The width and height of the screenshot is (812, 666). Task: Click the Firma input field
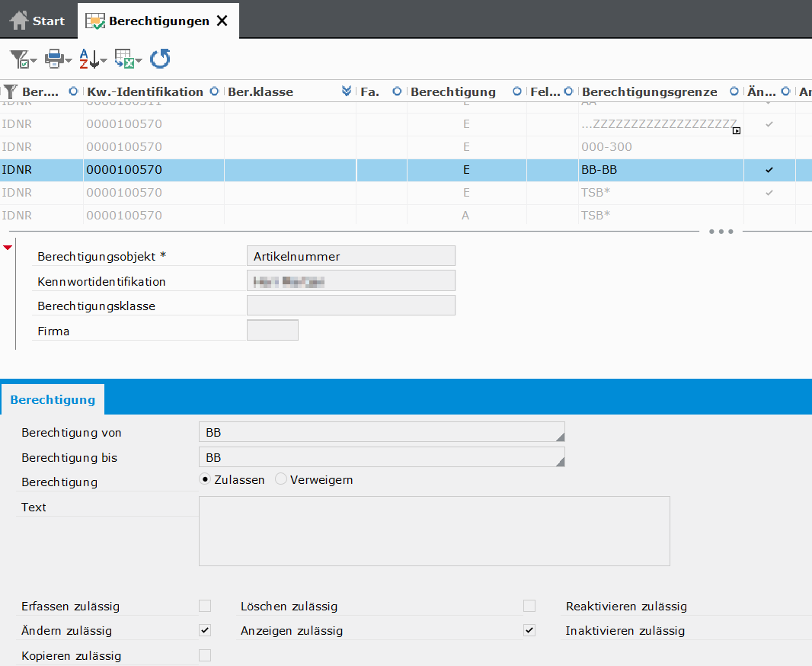click(273, 331)
